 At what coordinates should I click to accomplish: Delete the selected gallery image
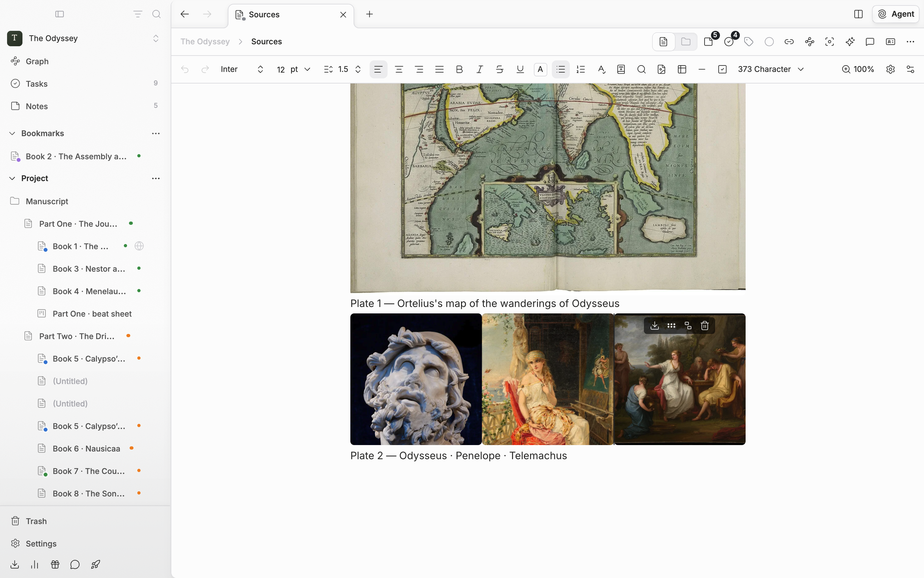[705, 325]
